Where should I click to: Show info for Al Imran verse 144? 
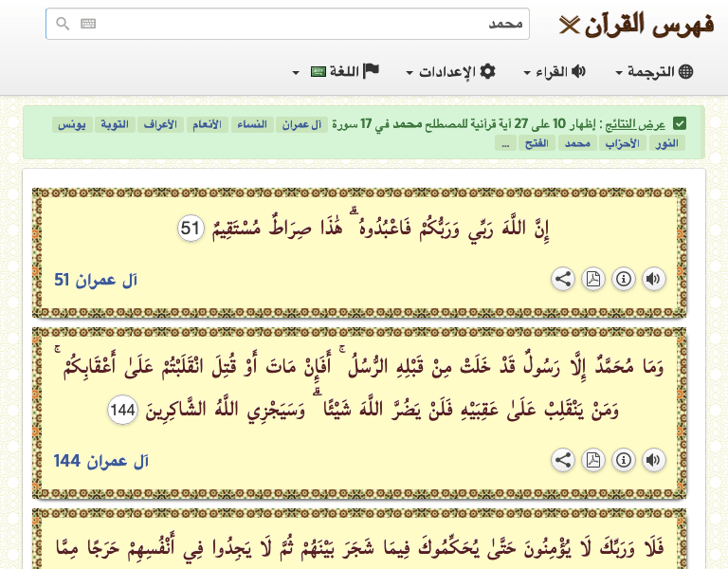pos(623,460)
